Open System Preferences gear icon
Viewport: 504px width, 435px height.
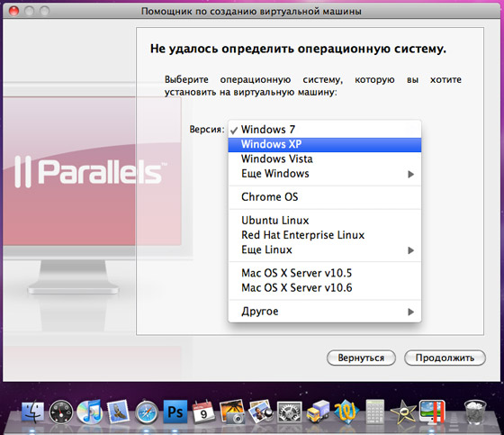point(289,412)
